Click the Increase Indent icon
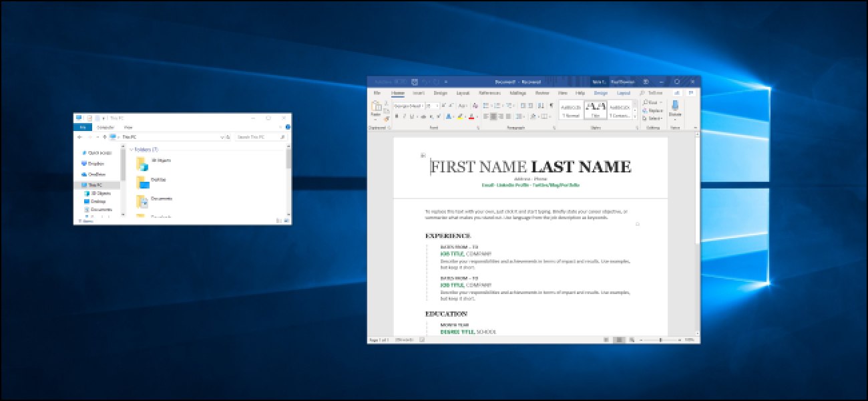Screen dimensions: 868x401 531,106
